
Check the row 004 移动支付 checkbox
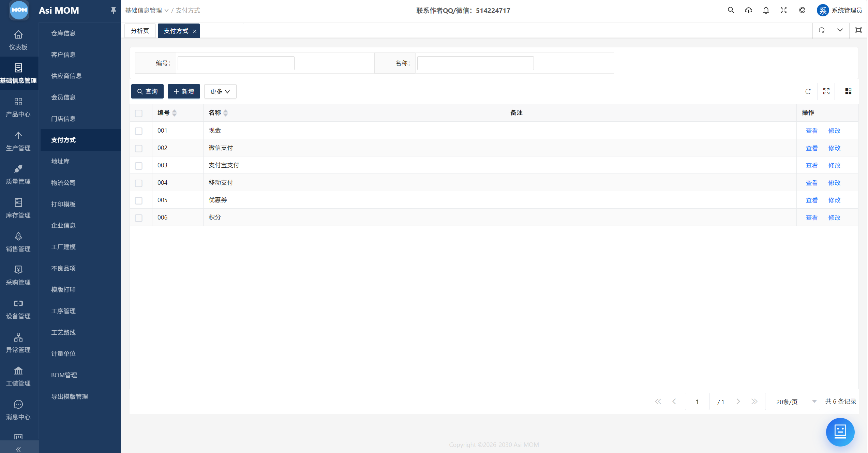click(139, 183)
